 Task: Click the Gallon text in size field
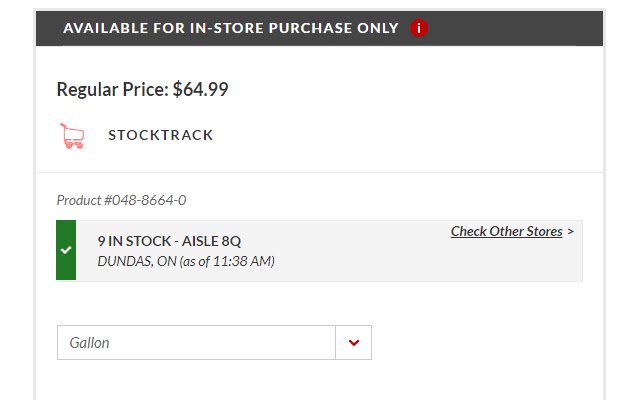pyautogui.click(x=90, y=343)
